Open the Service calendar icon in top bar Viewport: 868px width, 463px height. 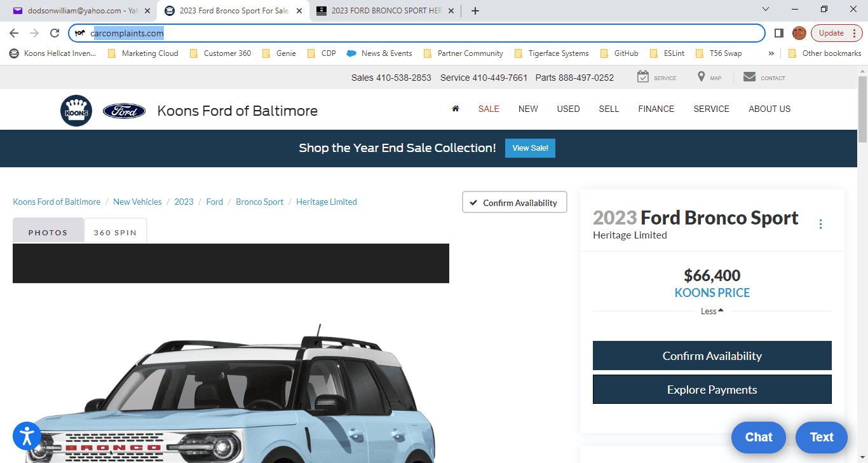click(643, 77)
